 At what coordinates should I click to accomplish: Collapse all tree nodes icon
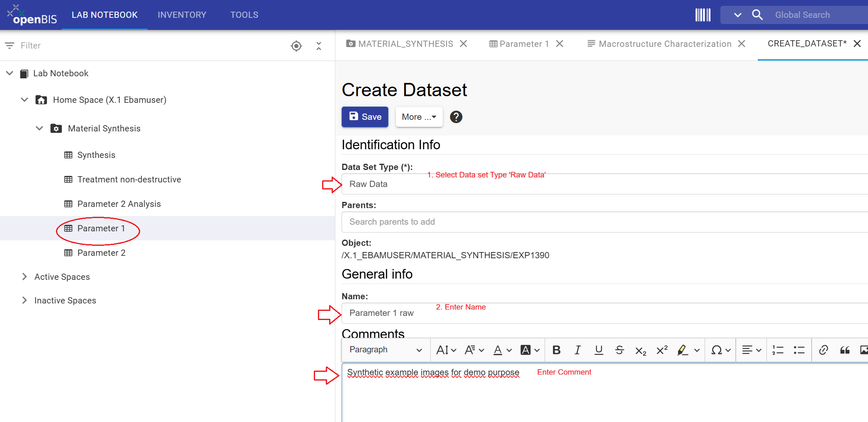pos(319,46)
